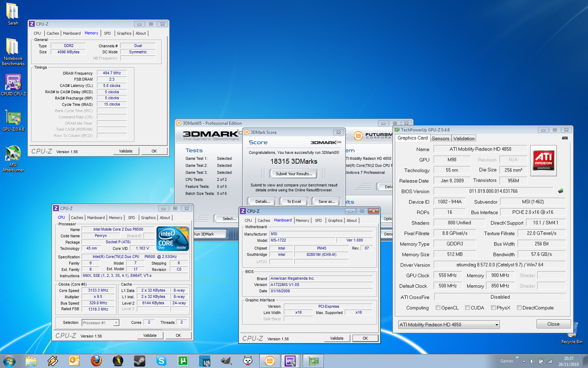Click the Details... button in 3DMark Score

pos(262,201)
